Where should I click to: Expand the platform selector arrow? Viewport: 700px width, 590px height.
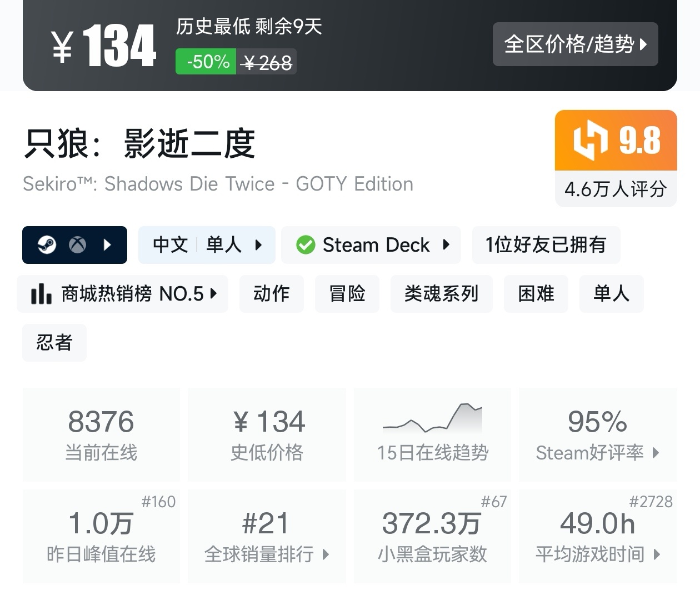point(108,245)
